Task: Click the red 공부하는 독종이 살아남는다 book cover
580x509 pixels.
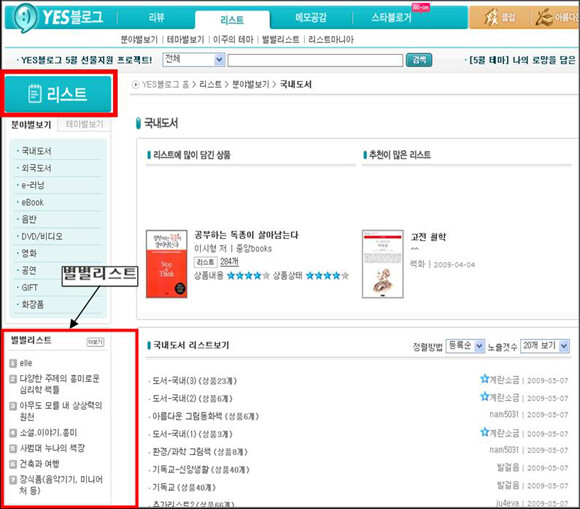Action: (x=166, y=264)
